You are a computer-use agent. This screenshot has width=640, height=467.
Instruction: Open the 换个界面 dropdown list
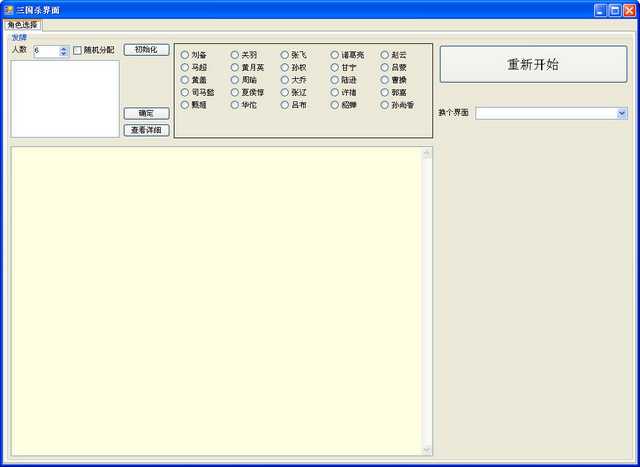point(622,113)
